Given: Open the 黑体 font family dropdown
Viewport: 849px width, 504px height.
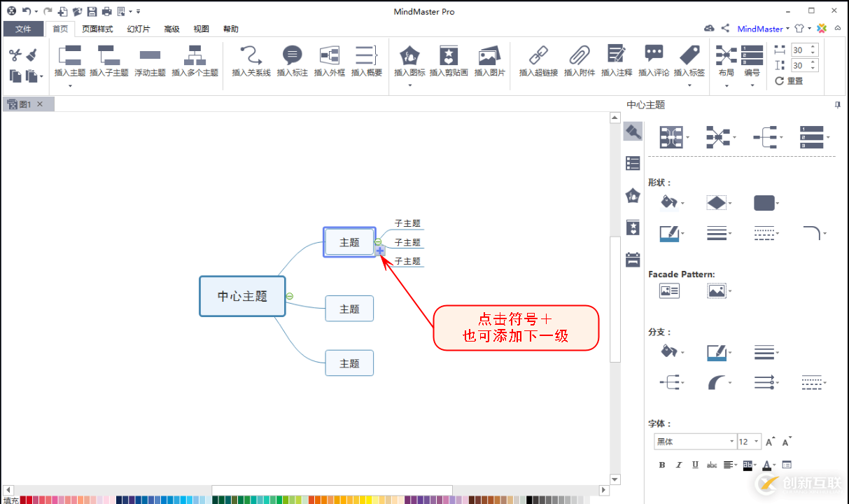Looking at the screenshot, I should 732,442.
